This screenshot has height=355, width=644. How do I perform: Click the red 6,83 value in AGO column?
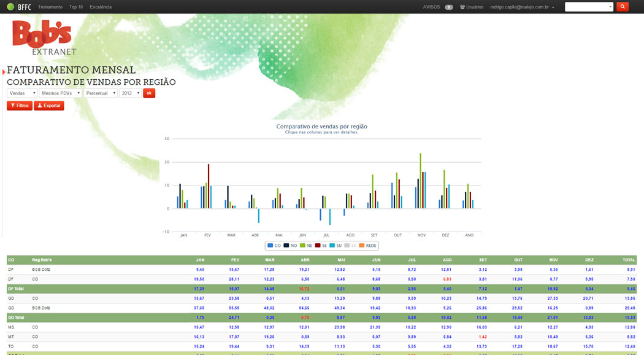point(447,279)
